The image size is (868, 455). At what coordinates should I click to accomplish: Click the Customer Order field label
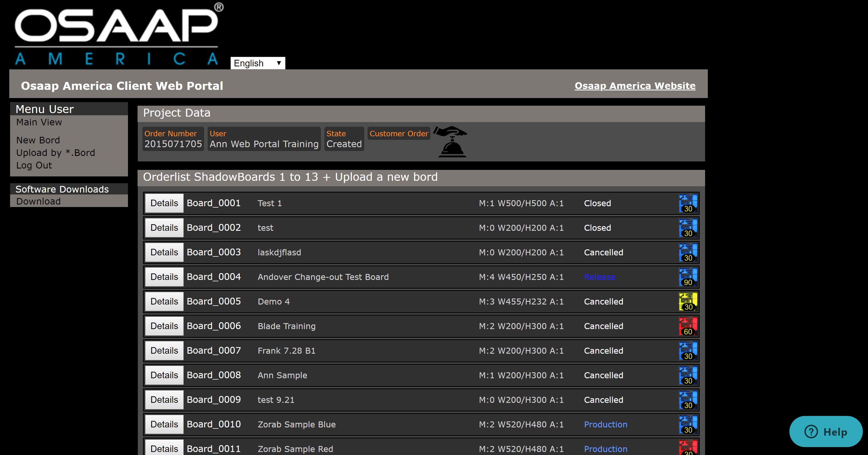coord(399,134)
